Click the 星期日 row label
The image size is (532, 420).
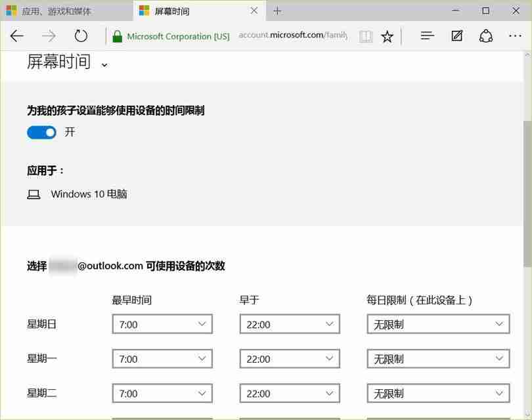coord(41,324)
